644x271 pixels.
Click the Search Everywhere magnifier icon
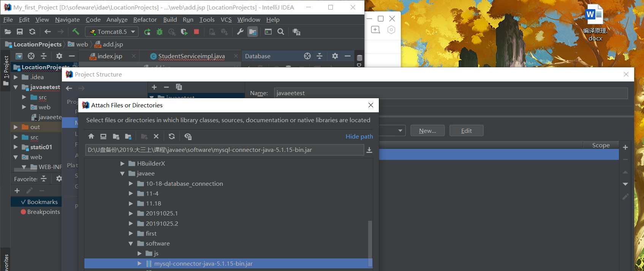coord(281,32)
